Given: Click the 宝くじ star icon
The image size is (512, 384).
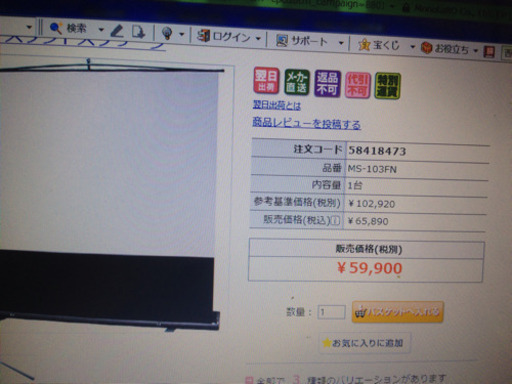Looking at the screenshot, I should [364, 44].
